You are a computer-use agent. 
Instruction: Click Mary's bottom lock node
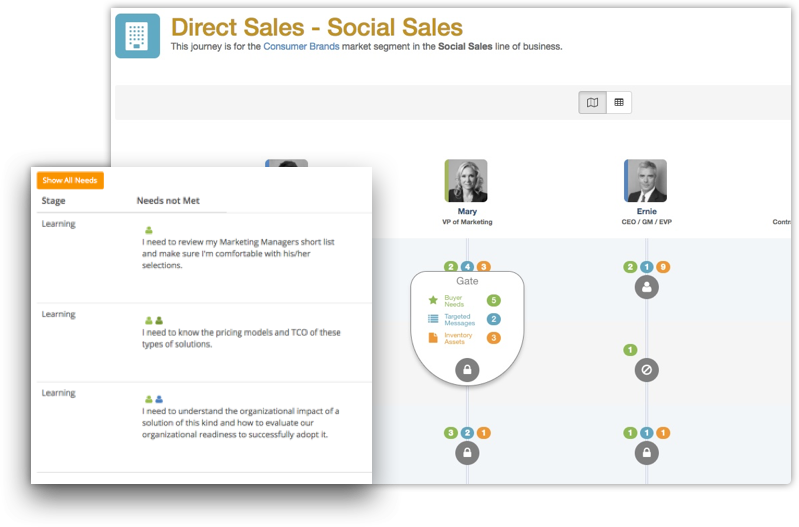click(x=467, y=453)
